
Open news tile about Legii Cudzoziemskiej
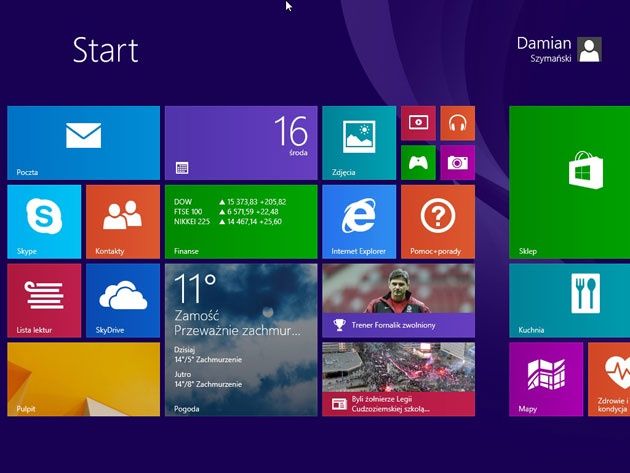[399, 379]
